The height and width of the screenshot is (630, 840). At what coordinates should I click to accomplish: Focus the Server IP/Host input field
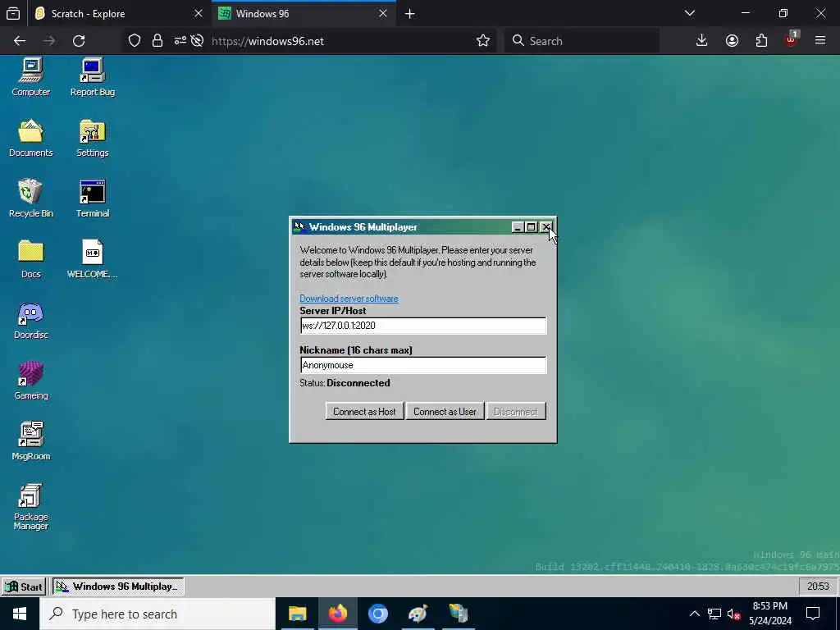point(422,326)
